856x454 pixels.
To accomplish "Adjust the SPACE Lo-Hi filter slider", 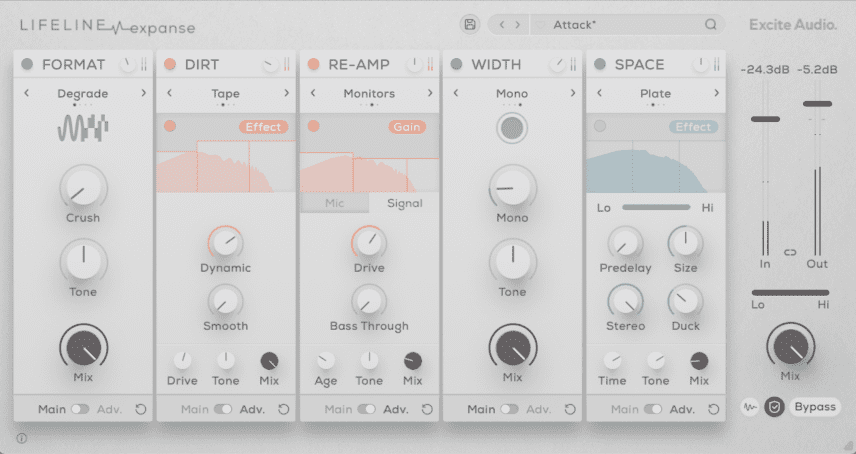I will click(656, 207).
